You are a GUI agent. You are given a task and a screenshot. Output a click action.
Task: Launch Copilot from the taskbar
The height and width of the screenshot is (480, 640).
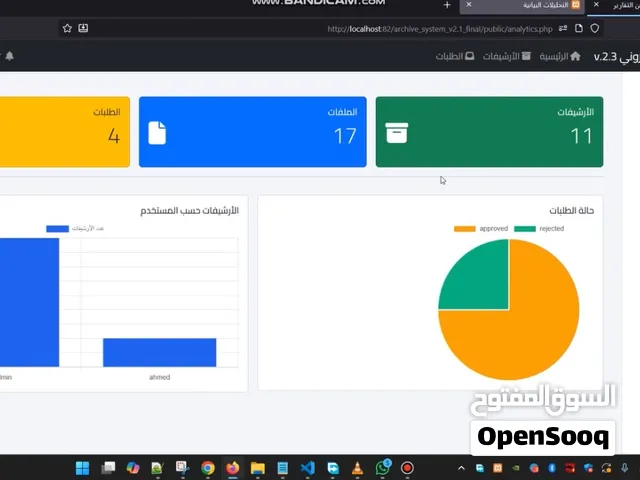[133, 468]
